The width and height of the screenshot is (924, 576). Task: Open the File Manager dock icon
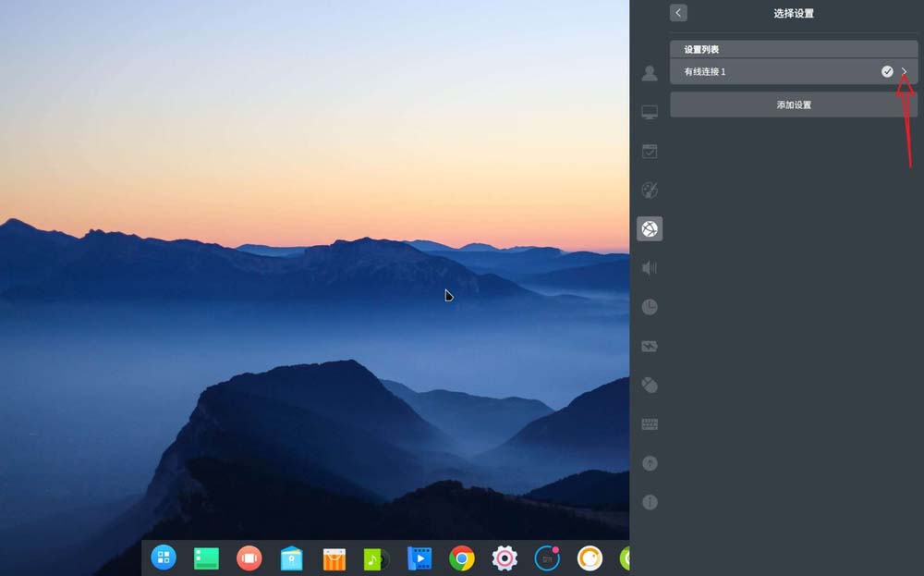coord(292,558)
